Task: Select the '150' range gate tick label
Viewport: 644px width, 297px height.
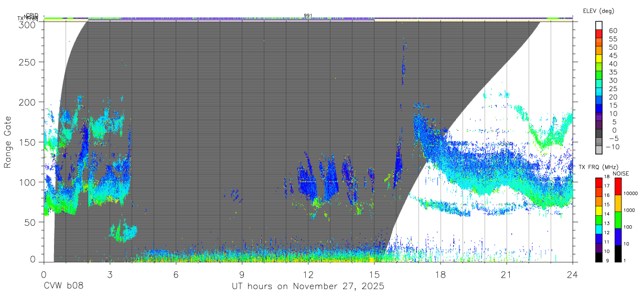Action: click(27, 142)
